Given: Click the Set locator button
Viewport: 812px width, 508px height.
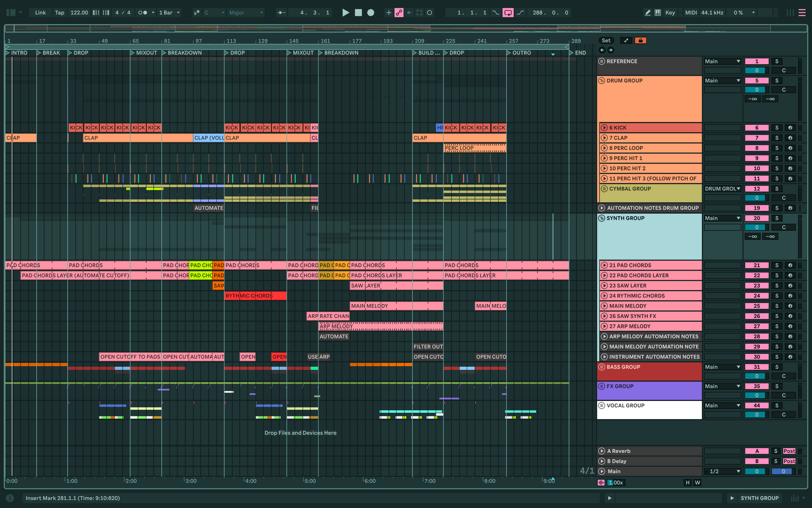Looking at the screenshot, I should point(606,41).
